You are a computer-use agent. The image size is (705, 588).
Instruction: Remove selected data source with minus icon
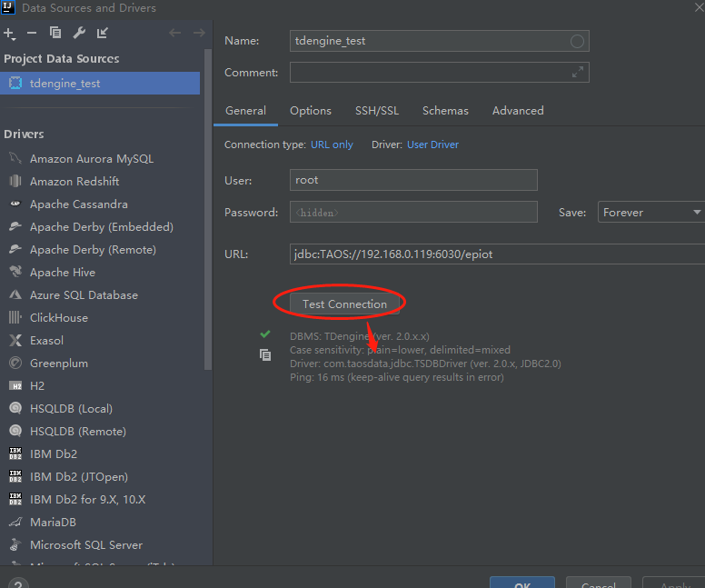[x=32, y=33]
